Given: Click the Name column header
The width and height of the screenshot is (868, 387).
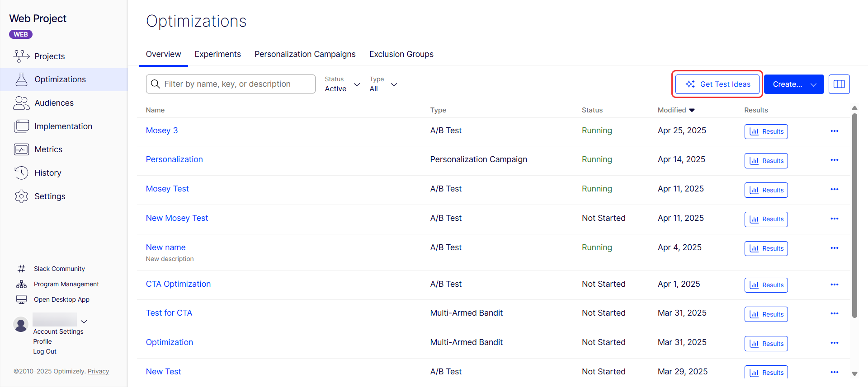Looking at the screenshot, I should pos(155,110).
